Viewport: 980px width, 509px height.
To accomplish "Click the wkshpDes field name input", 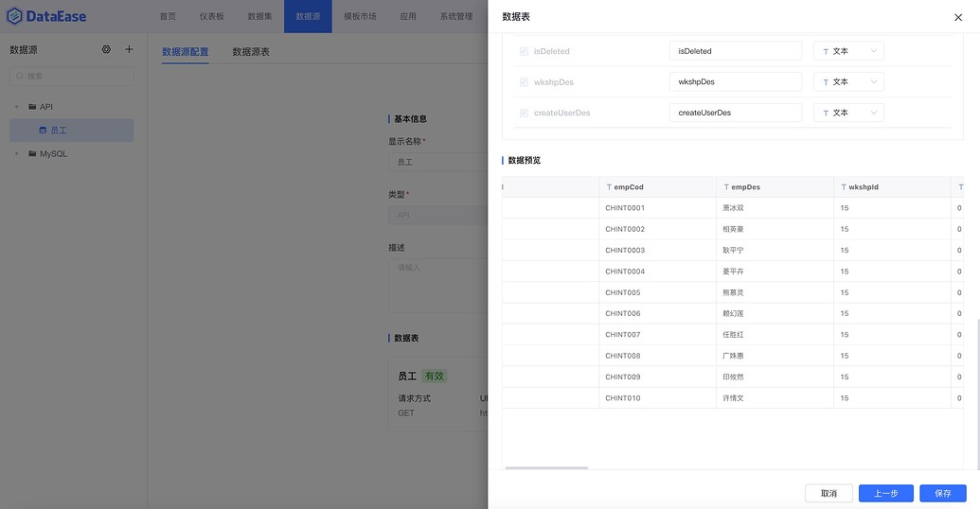I will click(736, 81).
